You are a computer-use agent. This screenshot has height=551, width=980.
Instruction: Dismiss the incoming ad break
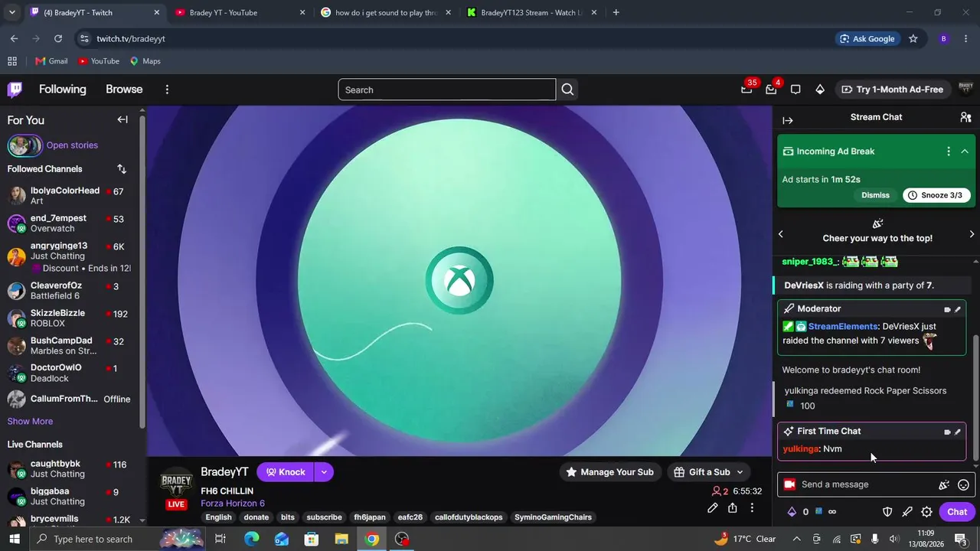coord(875,195)
